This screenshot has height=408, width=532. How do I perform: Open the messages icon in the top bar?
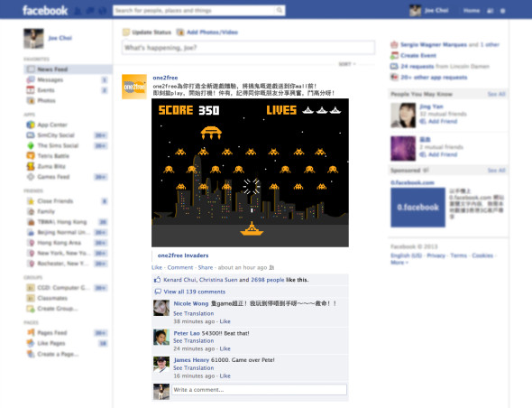[90, 11]
